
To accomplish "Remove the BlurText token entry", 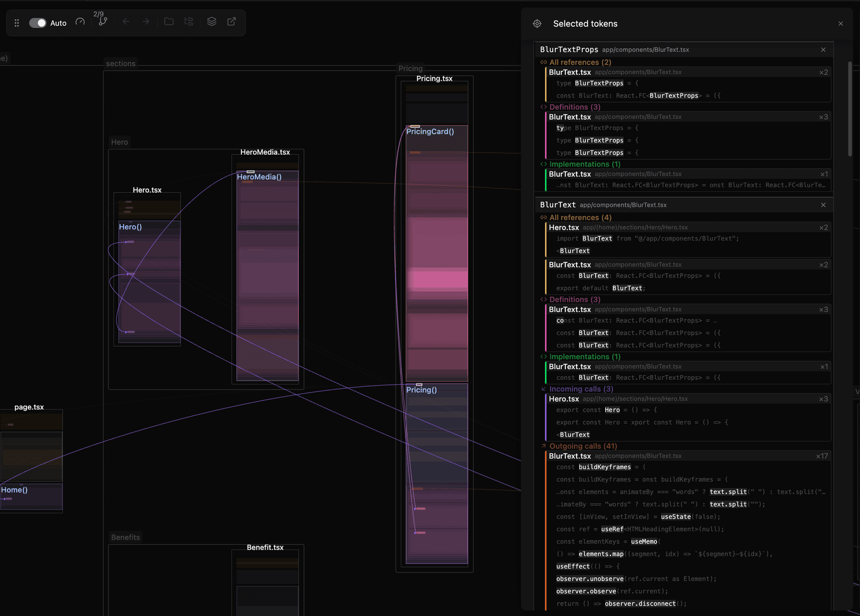I will pyautogui.click(x=823, y=205).
